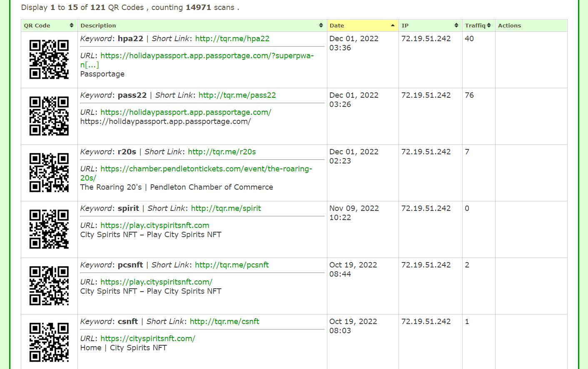Toggle Date column ascending sort arrow
The width and height of the screenshot is (588, 369).
(x=393, y=25)
